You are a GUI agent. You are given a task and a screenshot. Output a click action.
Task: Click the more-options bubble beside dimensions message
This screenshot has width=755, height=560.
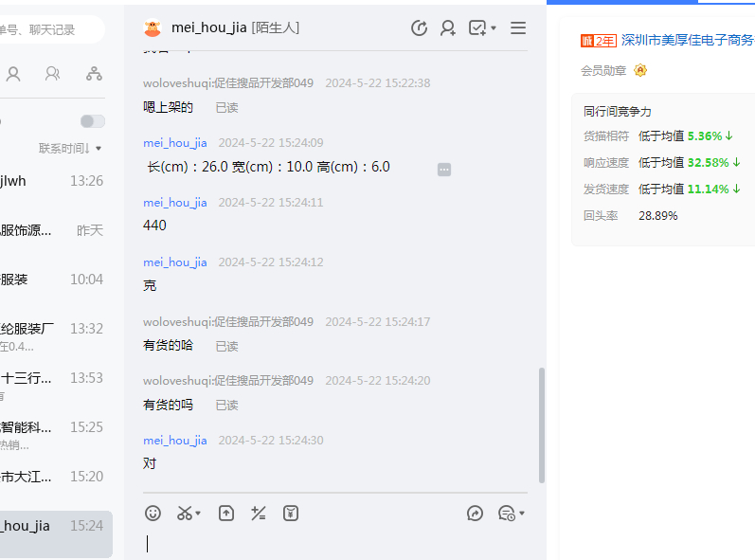click(x=444, y=170)
